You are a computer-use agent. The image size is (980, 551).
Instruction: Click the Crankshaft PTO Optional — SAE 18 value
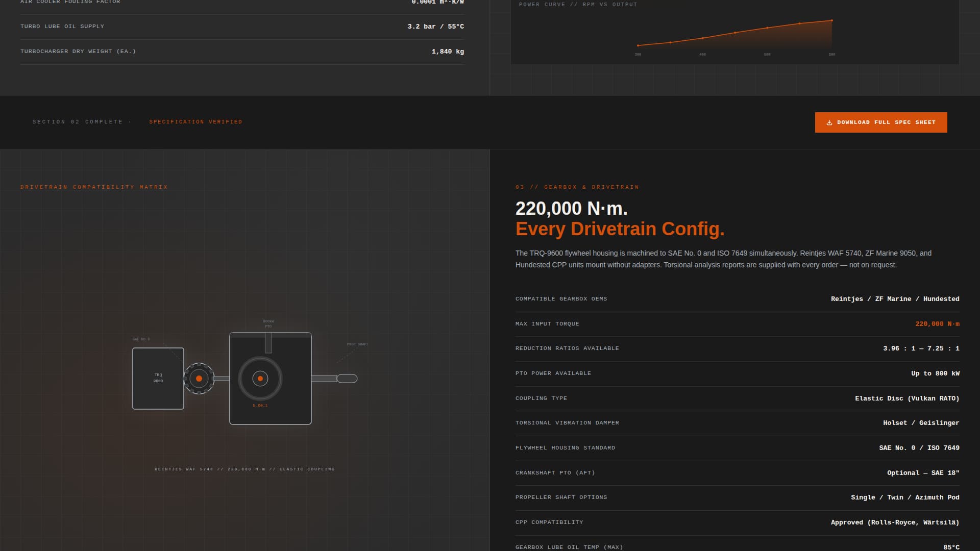tap(923, 472)
